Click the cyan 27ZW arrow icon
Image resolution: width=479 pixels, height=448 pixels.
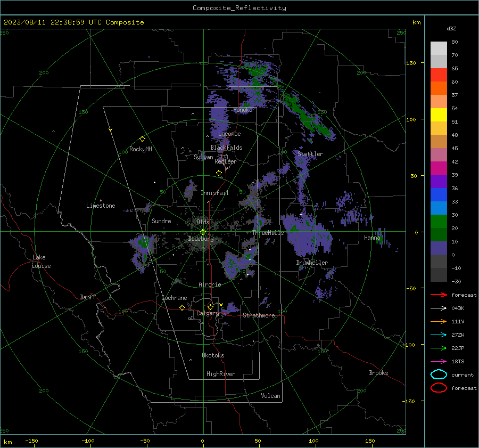[x=439, y=335]
